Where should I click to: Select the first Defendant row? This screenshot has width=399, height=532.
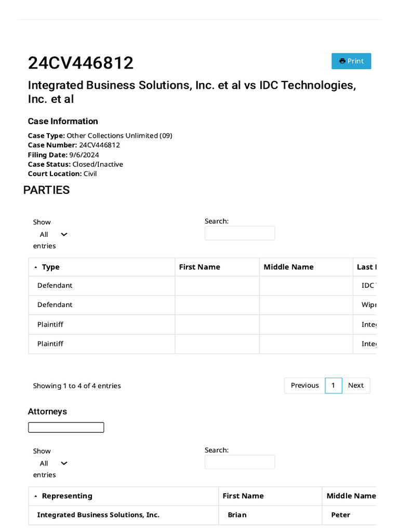pyautogui.click(x=55, y=286)
